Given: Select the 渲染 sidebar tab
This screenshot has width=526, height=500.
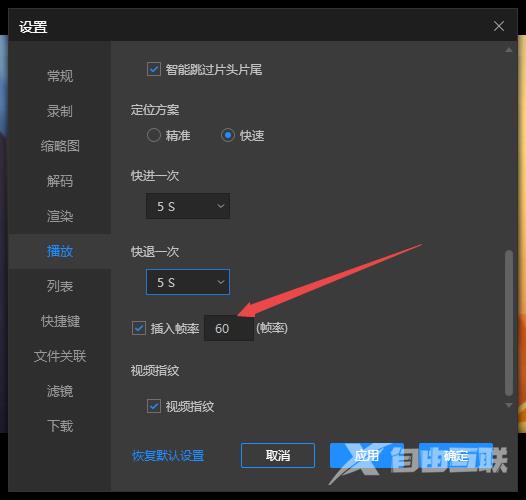Looking at the screenshot, I should (x=60, y=216).
